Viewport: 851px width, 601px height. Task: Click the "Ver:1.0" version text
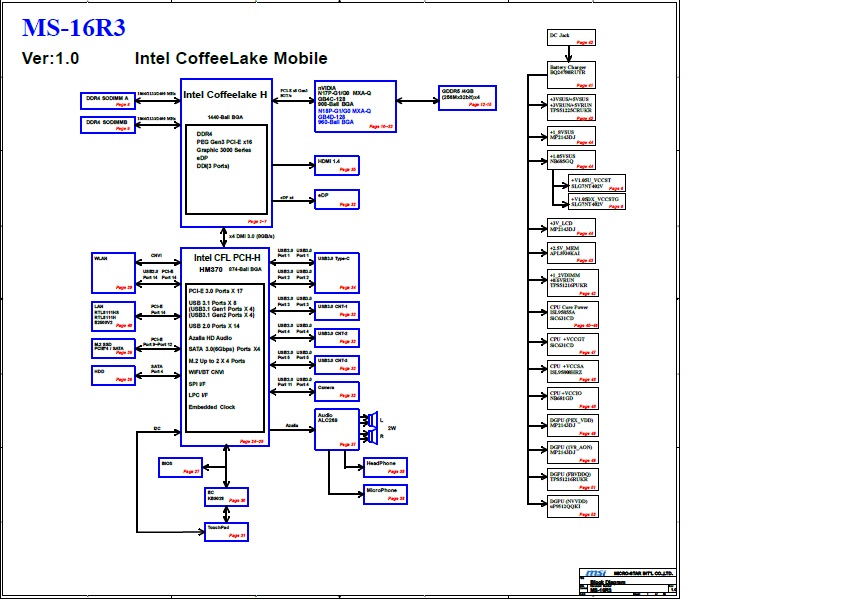point(50,58)
